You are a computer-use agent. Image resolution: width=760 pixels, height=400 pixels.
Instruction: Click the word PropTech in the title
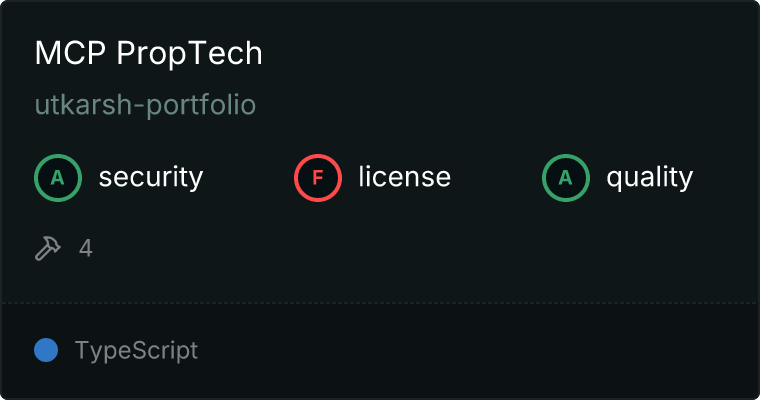(190, 54)
